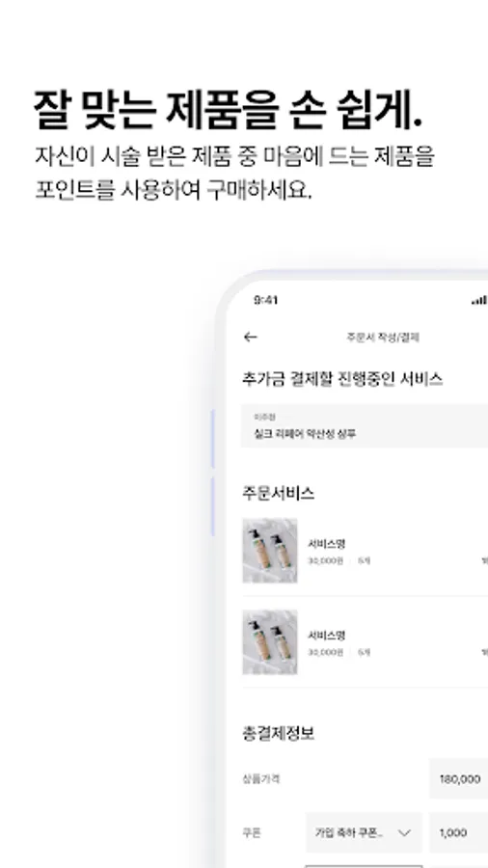
Task: Click the 1,000 coupon amount field
Action: (459, 832)
